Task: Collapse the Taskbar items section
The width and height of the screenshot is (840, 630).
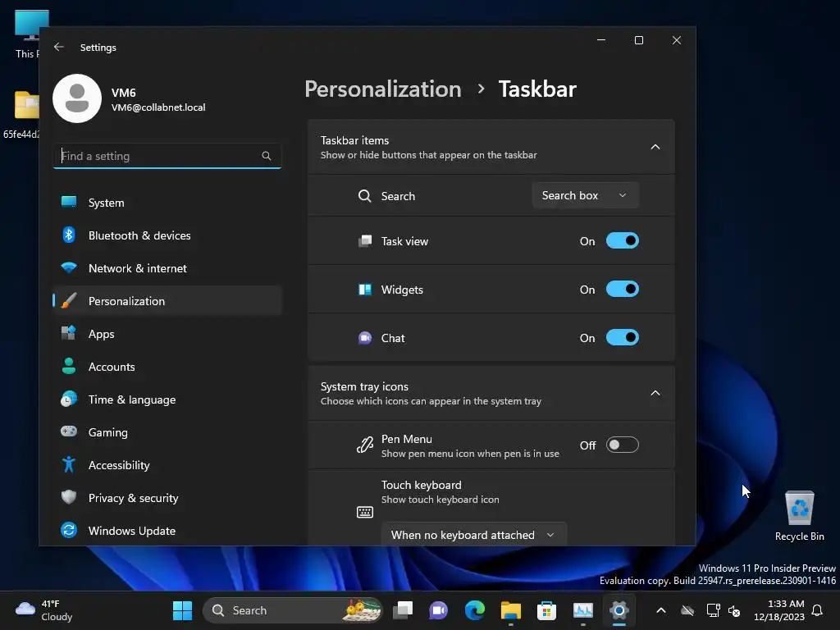Action: click(655, 147)
